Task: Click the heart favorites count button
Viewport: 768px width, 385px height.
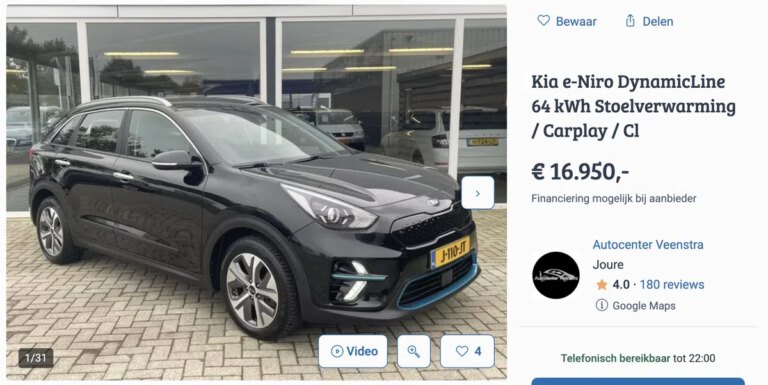Action: pos(467,351)
